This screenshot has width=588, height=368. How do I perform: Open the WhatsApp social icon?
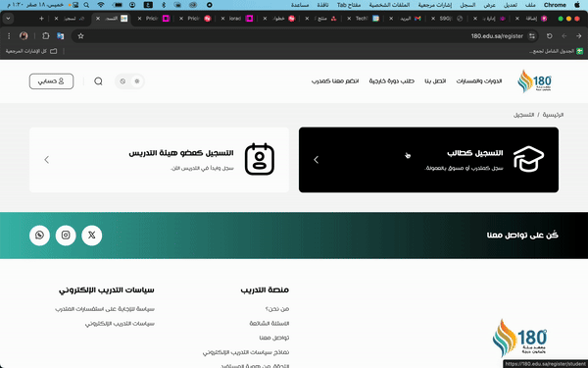tap(39, 236)
